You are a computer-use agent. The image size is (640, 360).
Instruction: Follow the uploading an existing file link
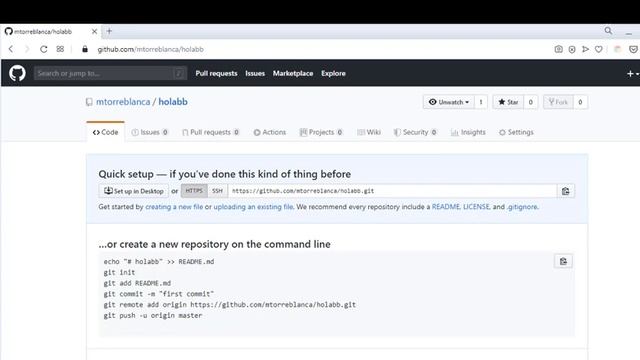(x=253, y=207)
